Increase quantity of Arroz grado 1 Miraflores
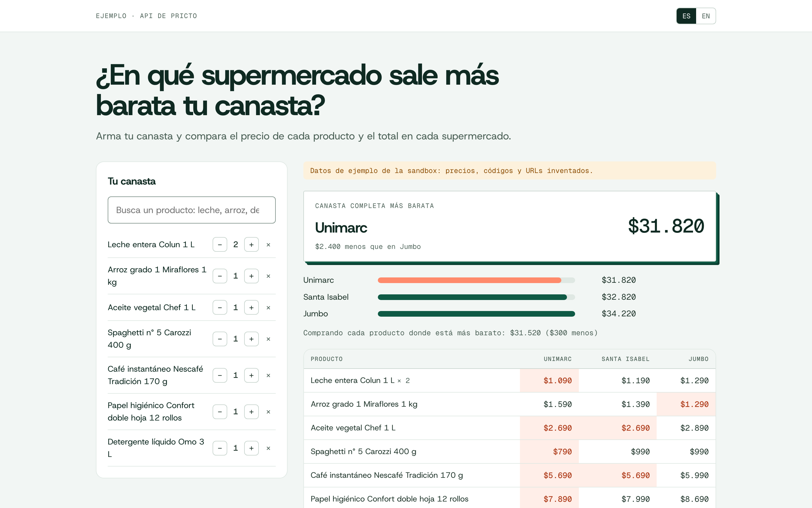812x508 pixels. pyautogui.click(x=251, y=276)
